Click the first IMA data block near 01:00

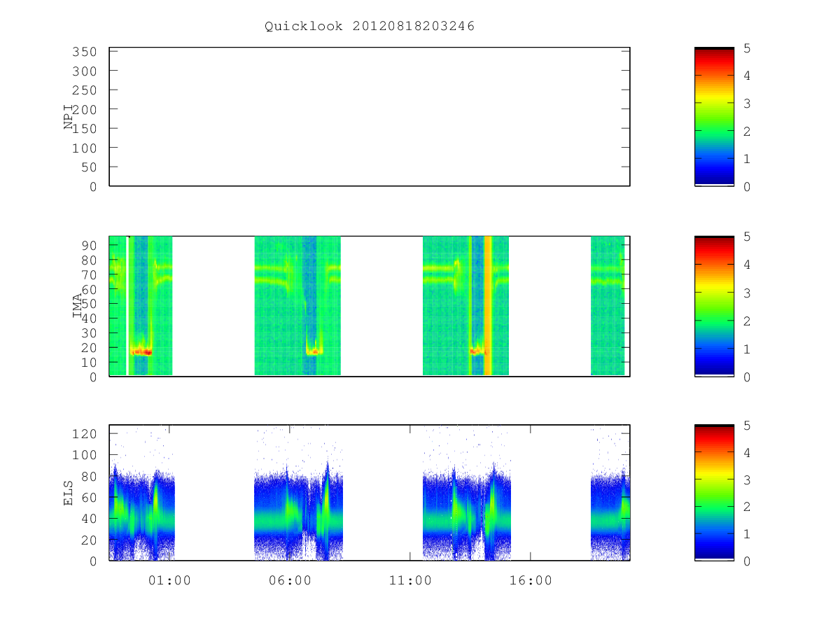(141, 306)
